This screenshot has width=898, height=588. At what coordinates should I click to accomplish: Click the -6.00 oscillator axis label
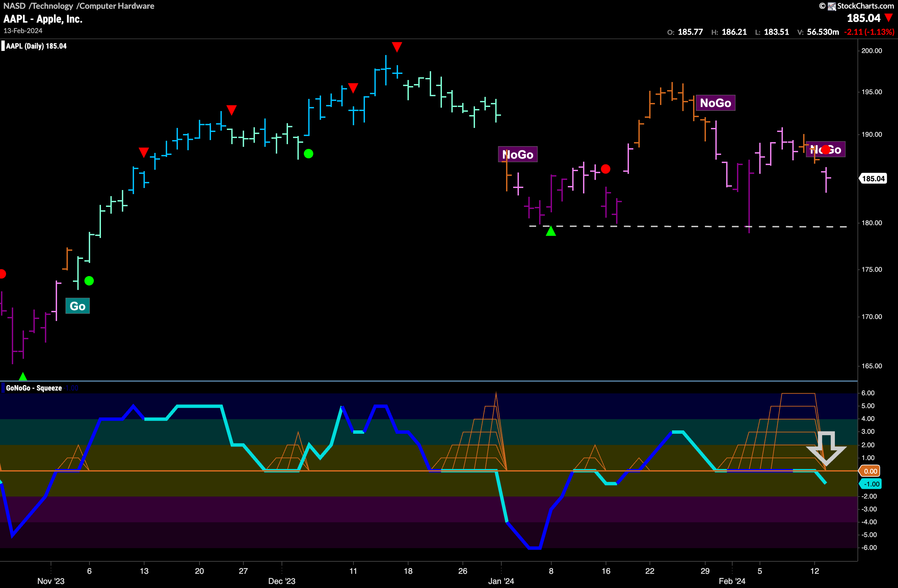(x=869, y=547)
